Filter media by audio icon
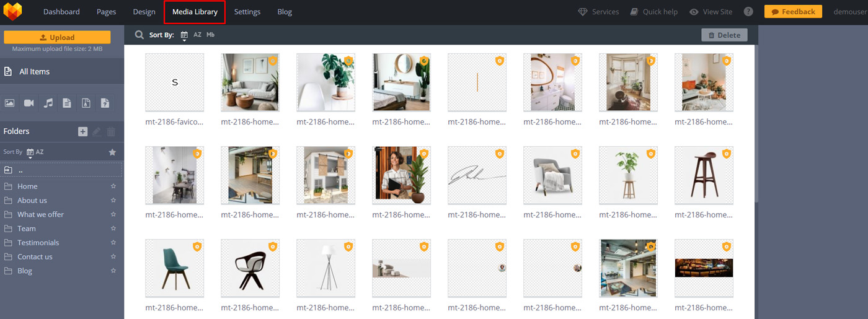 [x=48, y=103]
